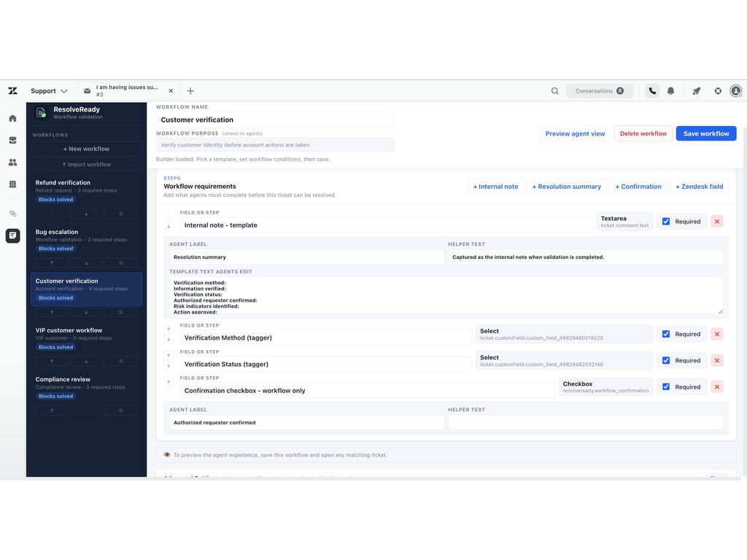The height and width of the screenshot is (560, 747).
Task: Click Delete workflow
Action: 643,134
